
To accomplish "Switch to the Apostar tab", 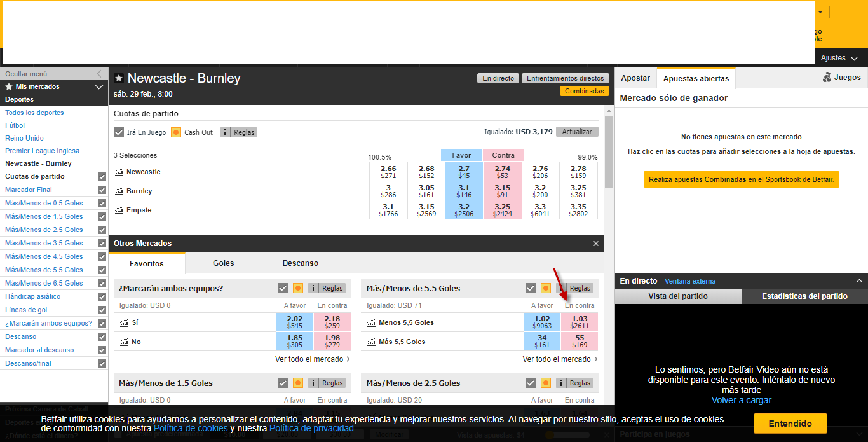I will click(635, 78).
